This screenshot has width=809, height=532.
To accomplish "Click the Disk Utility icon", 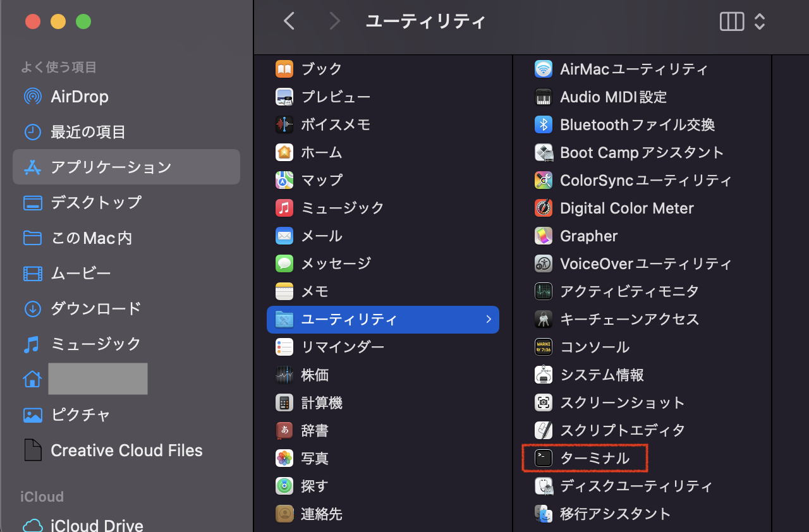I will (544, 486).
